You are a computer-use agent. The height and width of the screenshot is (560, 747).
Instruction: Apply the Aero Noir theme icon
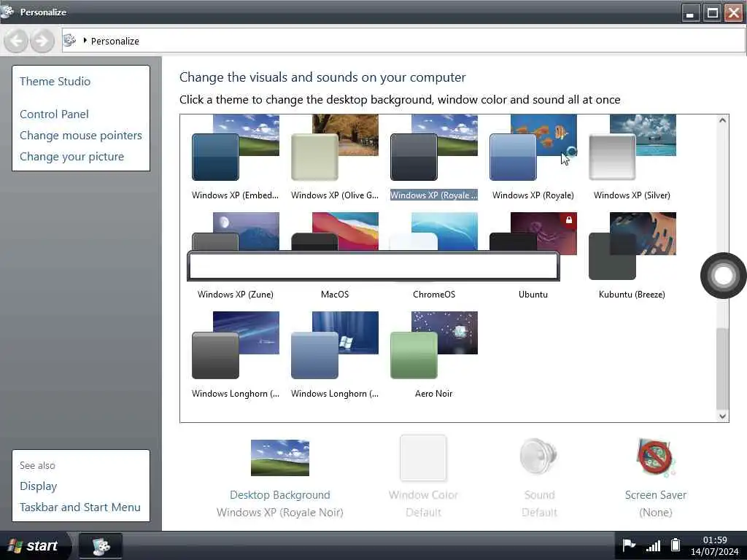pyautogui.click(x=433, y=345)
